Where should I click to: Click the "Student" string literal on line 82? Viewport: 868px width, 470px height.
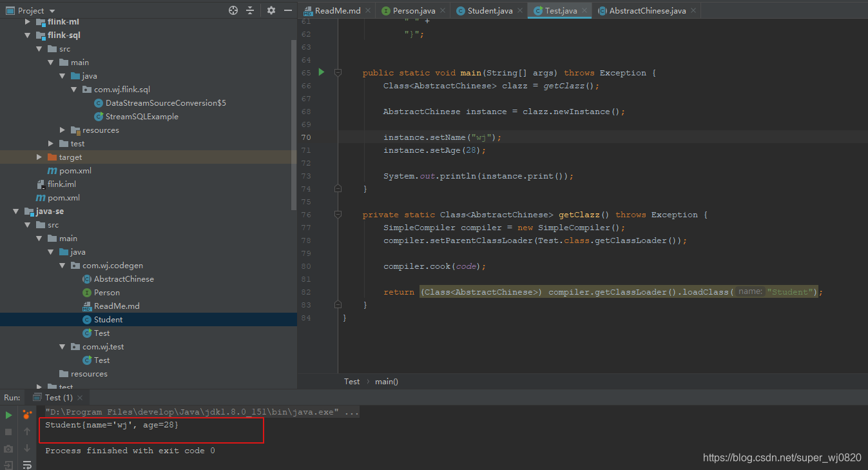[x=789, y=292]
